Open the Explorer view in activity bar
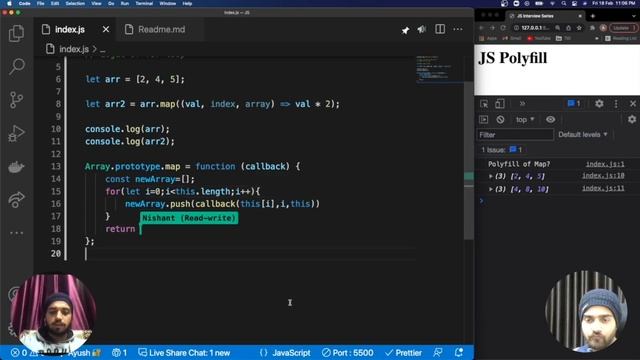Screen dimensions: 640x360 point(16,33)
